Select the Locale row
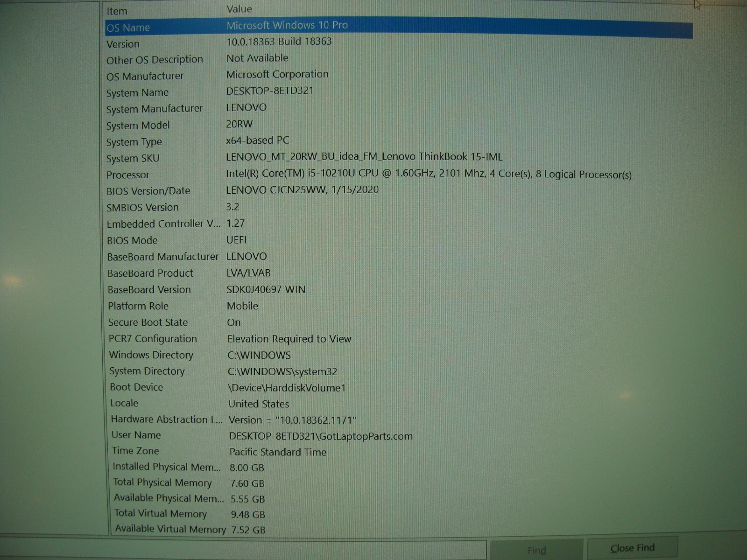 click(x=399, y=403)
